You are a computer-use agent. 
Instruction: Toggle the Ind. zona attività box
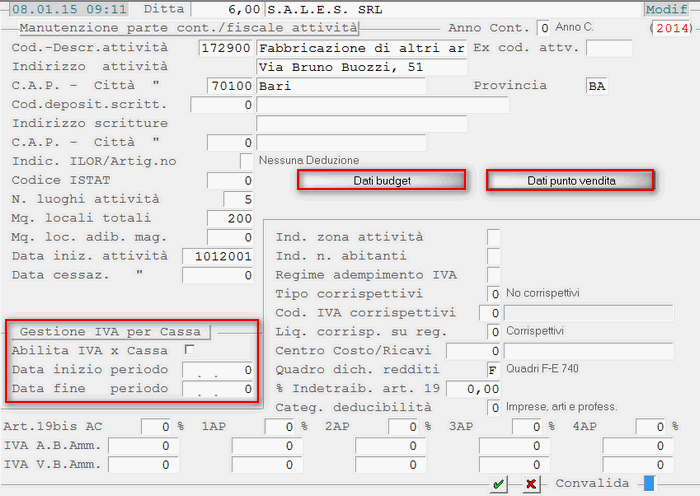pos(493,237)
